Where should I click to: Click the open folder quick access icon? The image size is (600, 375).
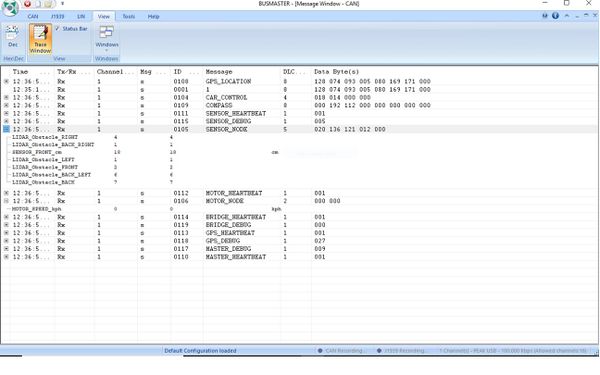coord(48,4)
